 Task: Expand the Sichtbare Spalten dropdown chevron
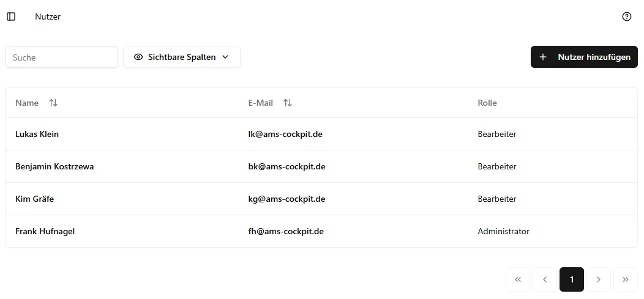[x=225, y=57]
